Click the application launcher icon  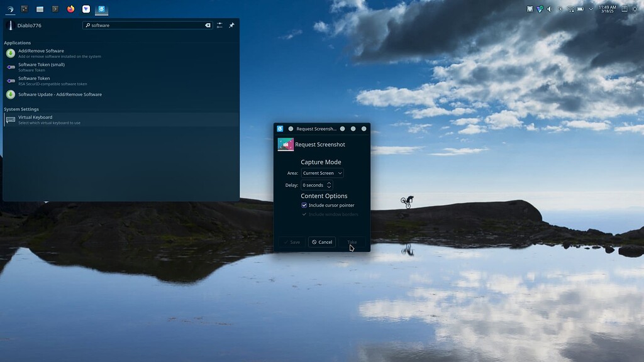[x=10, y=9]
